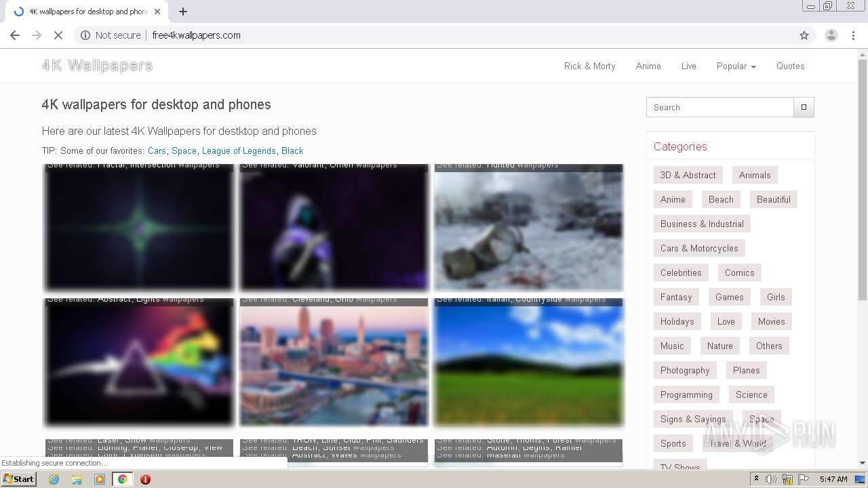Click the Not secure info icon
The height and width of the screenshot is (488, 868).
[85, 35]
